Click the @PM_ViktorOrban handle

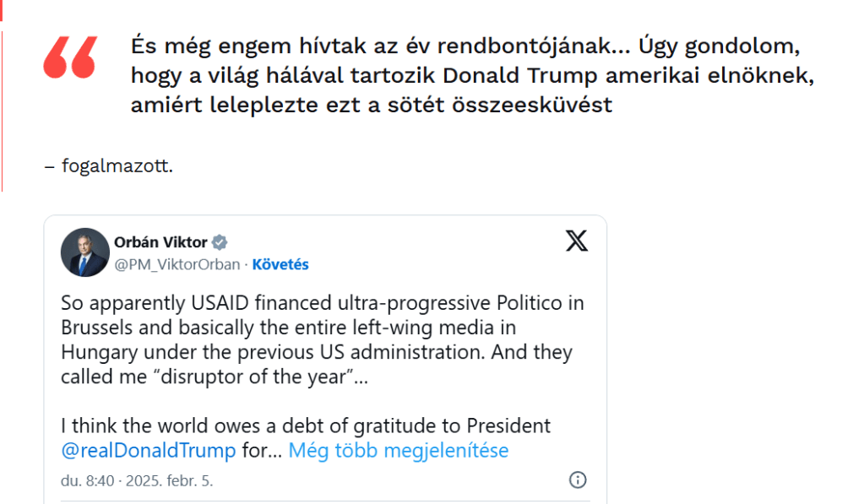pyautogui.click(x=177, y=264)
